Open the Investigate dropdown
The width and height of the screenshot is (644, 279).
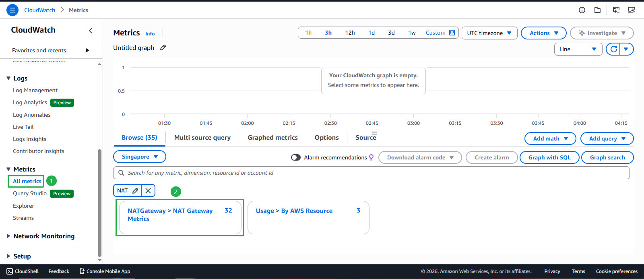tap(602, 33)
